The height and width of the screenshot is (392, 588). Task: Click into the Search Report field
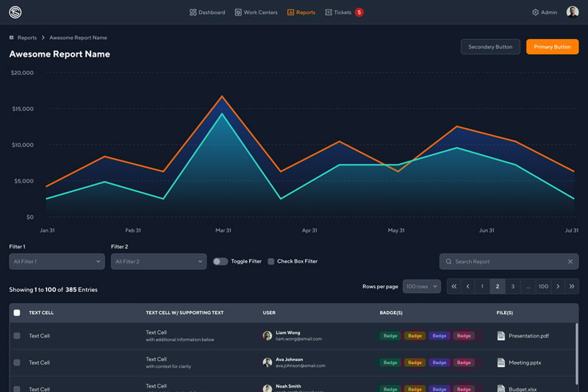point(503,262)
